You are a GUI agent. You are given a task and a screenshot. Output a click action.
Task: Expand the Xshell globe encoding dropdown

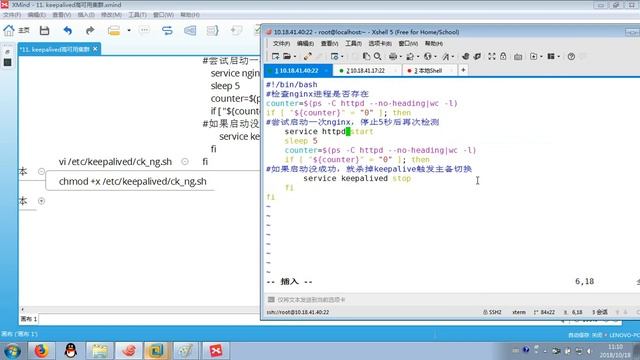point(435,57)
